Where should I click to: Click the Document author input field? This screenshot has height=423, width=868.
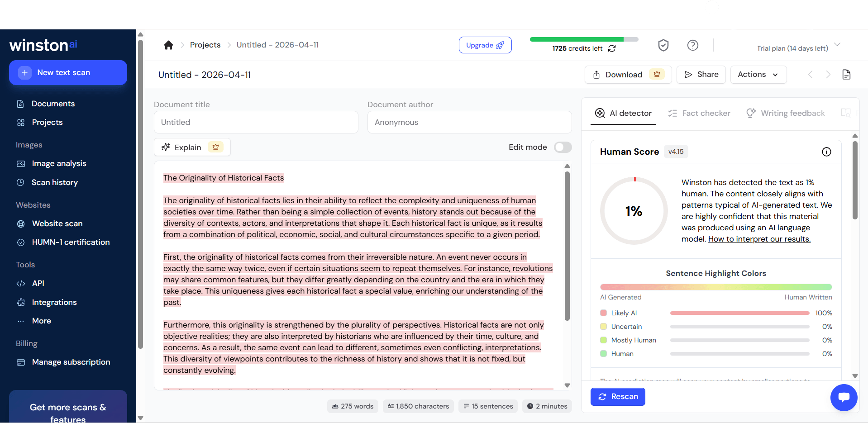(470, 122)
